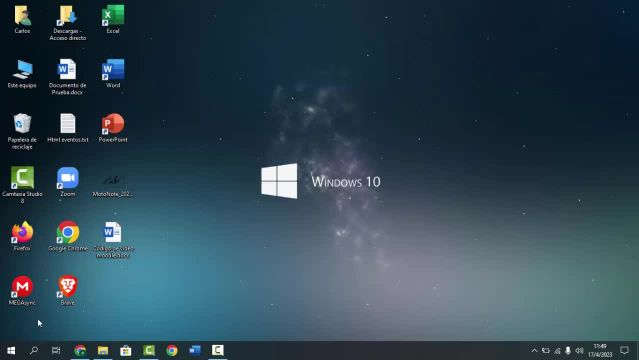Open the volume control tray icon

[579, 351]
